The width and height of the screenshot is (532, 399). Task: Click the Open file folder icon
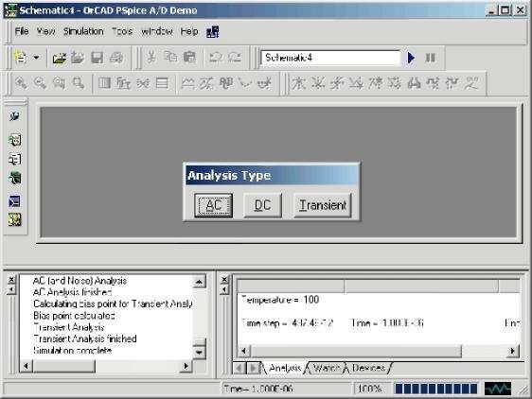[x=59, y=58]
